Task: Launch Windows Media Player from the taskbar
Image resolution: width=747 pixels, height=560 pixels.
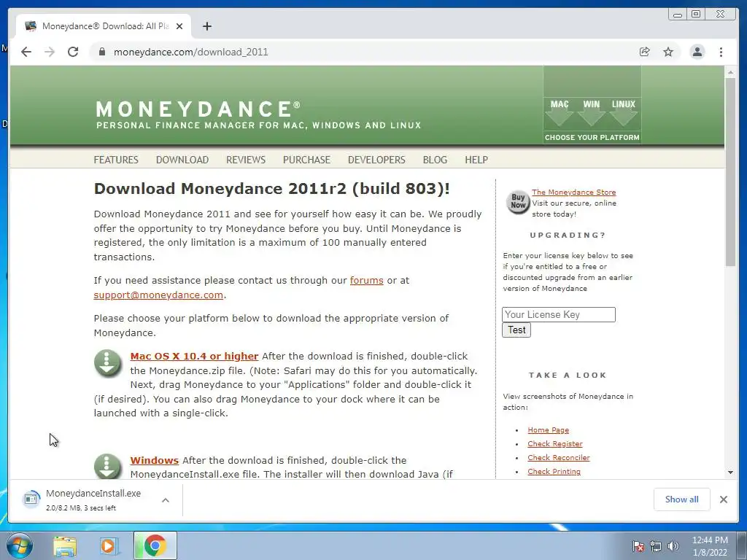Action: coord(109,545)
